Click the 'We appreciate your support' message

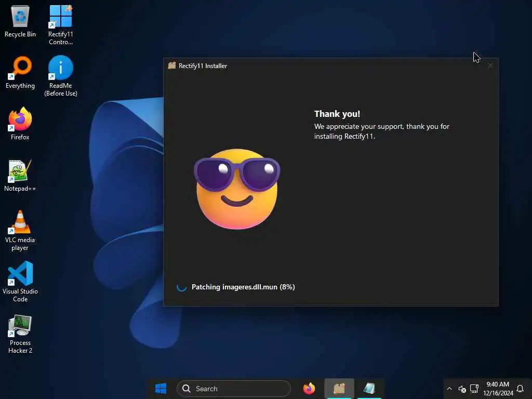pyautogui.click(x=382, y=131)
